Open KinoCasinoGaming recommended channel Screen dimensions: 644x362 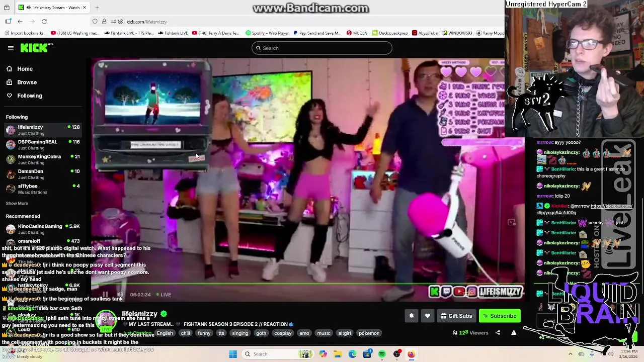pos(43,229)
